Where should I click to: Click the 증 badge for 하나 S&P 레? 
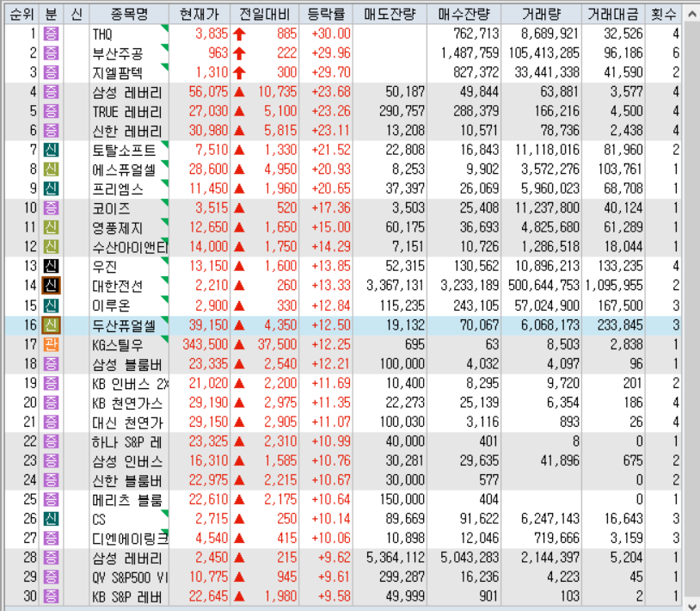[51, 441]
